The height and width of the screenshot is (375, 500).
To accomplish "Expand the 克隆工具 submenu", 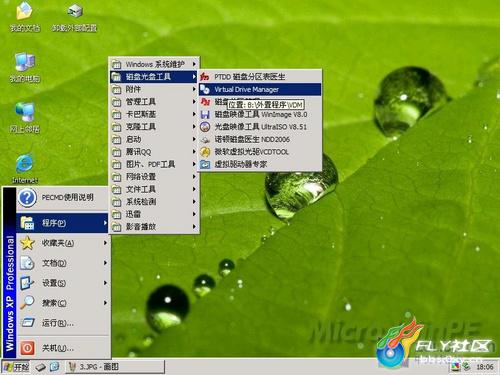I will click(154, 127).
